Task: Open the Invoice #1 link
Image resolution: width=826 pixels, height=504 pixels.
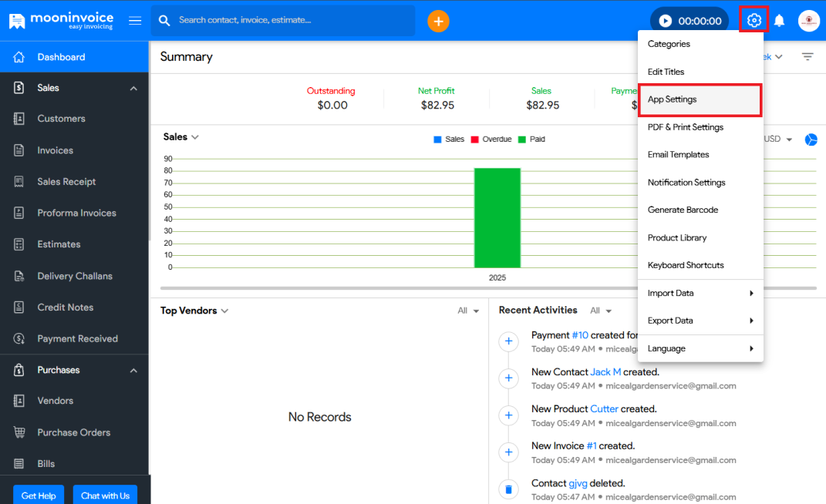Action: [x=592, y=446]
